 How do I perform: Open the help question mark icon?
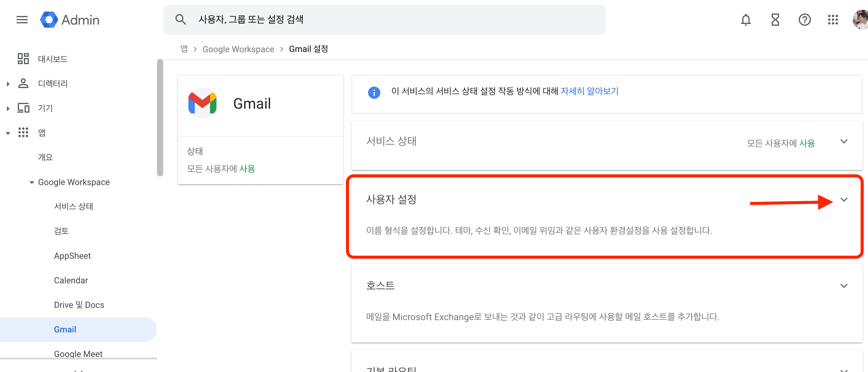(805, 20)
